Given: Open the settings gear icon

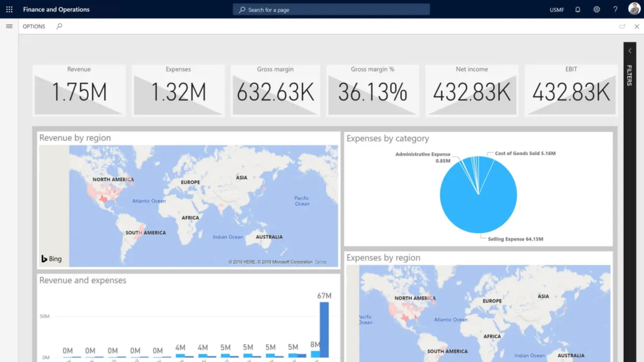Looking at the screenshot, I should [596, 10].
